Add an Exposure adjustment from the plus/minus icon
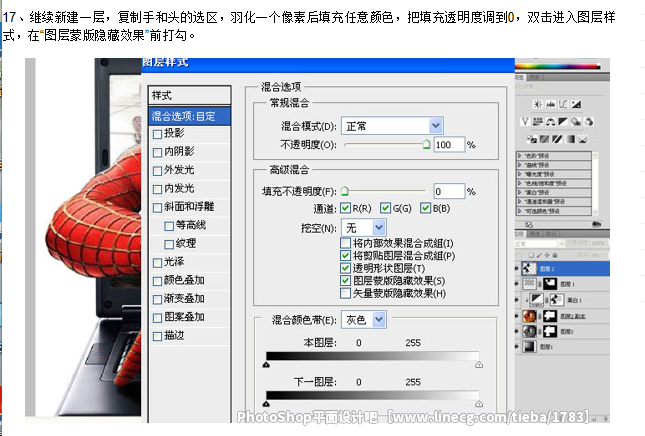The height and width of the screenshot is (436, 645). coord(576,104)
